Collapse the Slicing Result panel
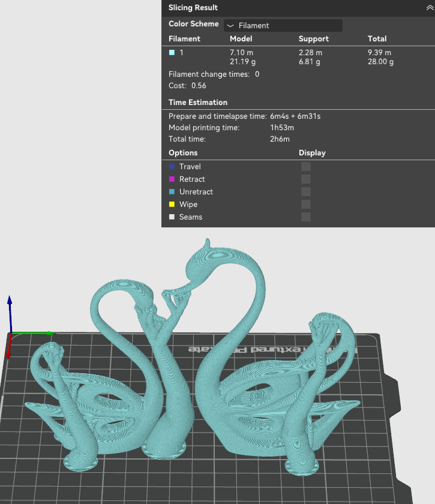435x504 pixels. pyautogui.click(x=430, y=8)
